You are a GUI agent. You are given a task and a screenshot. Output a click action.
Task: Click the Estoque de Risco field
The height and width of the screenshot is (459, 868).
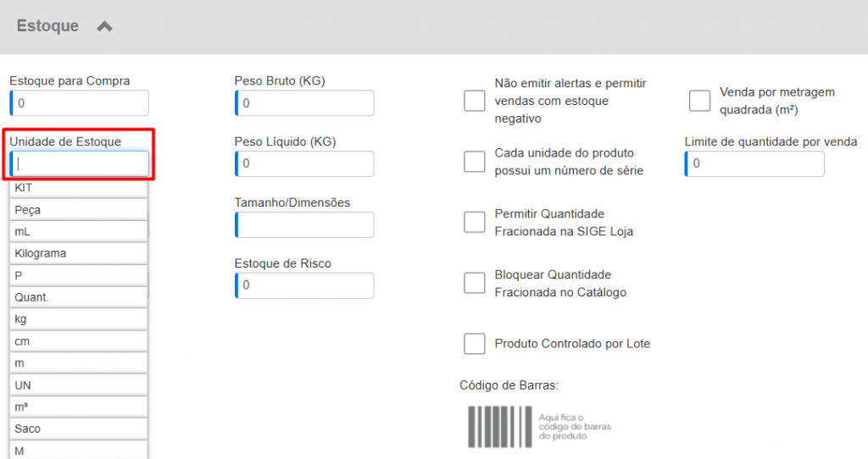coord(305,285)
